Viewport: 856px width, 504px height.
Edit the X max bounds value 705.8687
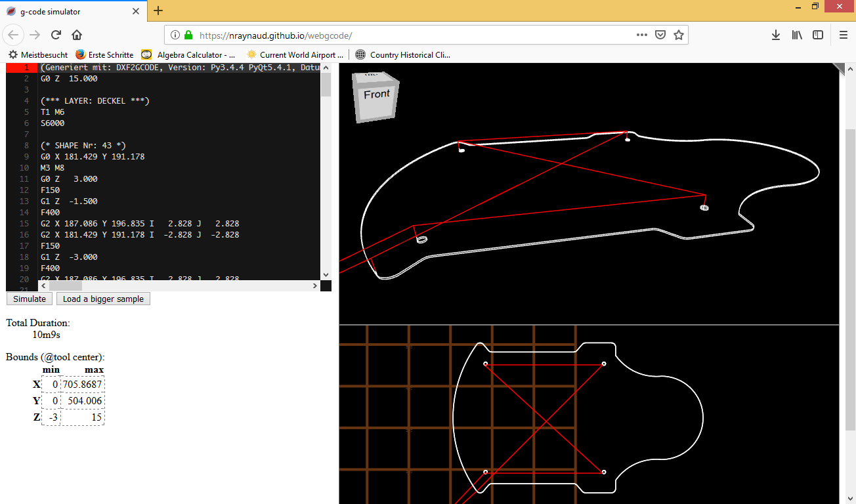(x=83, y=384)
